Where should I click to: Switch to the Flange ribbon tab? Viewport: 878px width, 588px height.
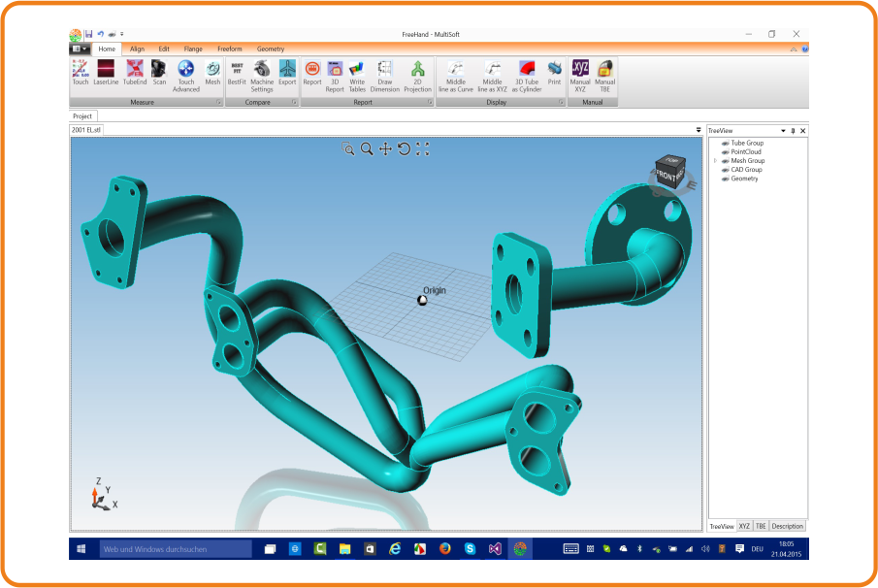tap(193, 49)
